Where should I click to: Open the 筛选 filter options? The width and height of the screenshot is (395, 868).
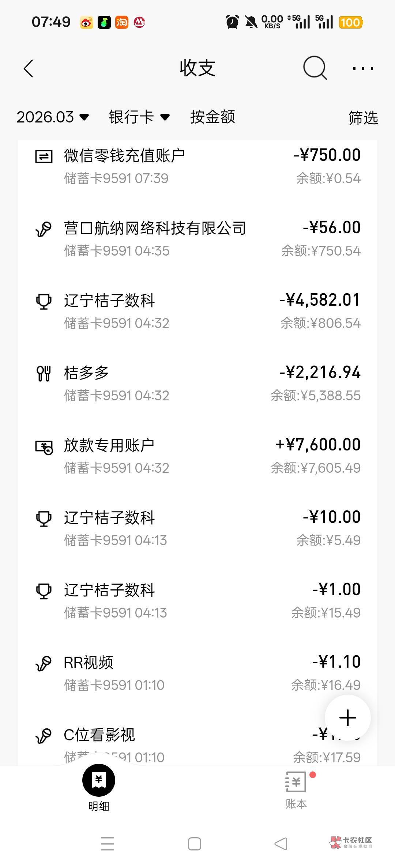(363, 118)
